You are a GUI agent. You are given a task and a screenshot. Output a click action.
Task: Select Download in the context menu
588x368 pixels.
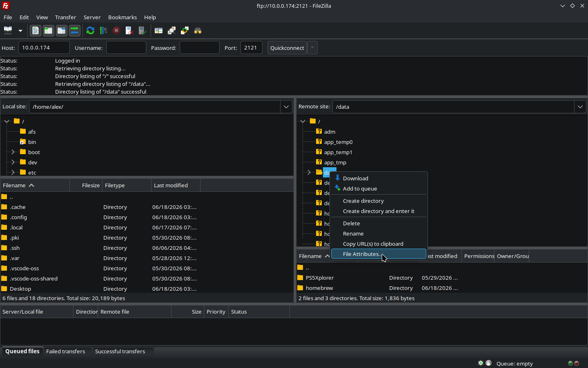(x=379, y=178)
